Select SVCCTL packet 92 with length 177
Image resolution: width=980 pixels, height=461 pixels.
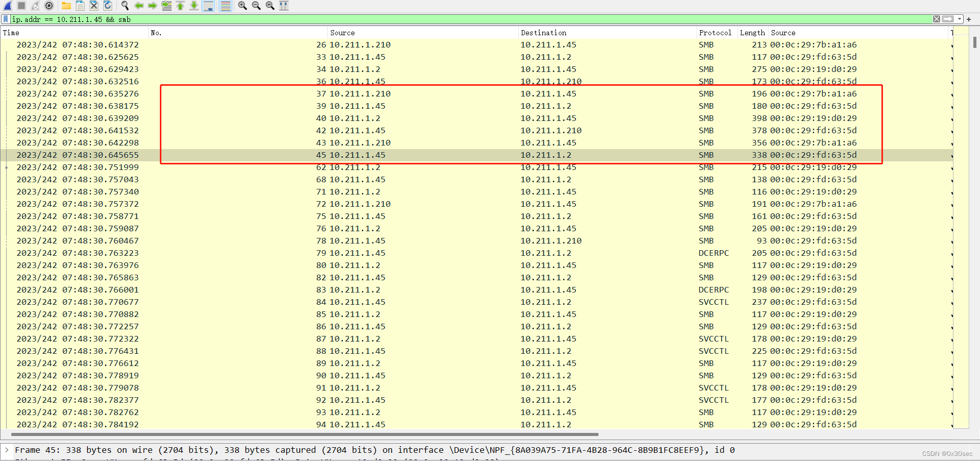(x=476, y=400)
